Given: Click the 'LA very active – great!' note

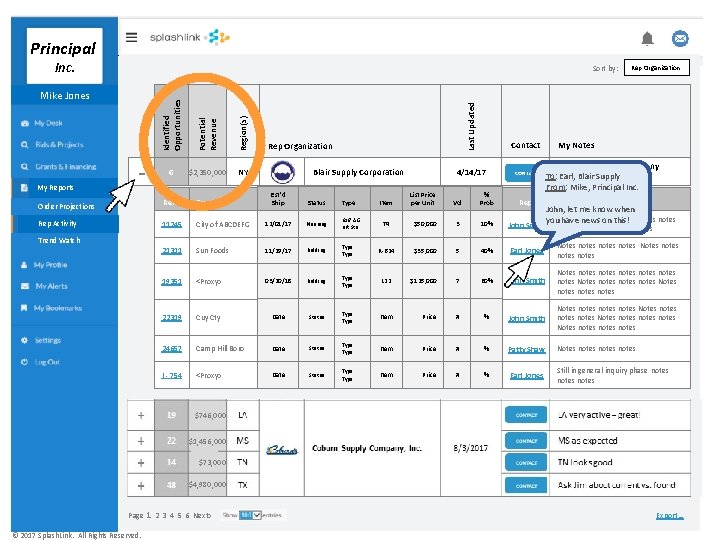Looking at the screenshot, I should click(x=599, y=415).
